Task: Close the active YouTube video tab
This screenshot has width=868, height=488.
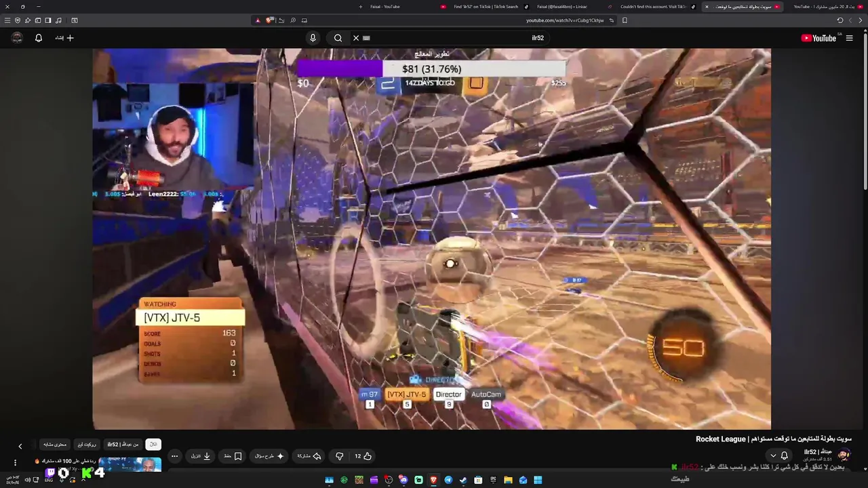Action: [x=707, y=7]
